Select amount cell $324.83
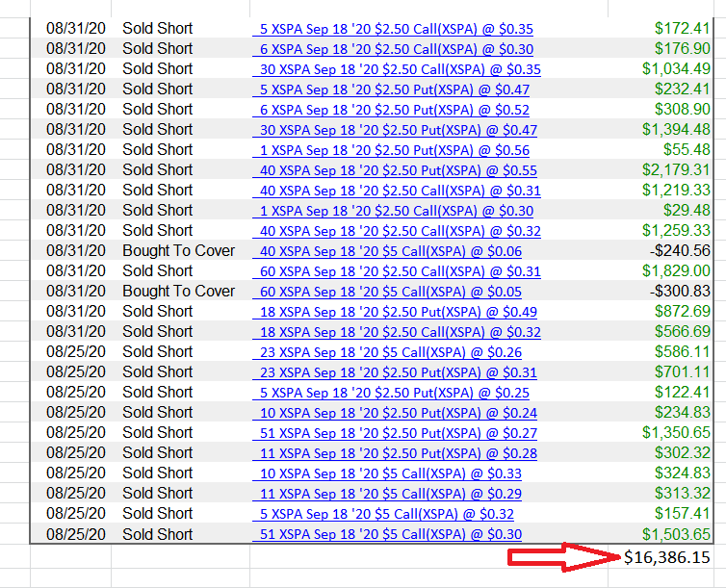The image size is (726, 588). tap(682, 473)
